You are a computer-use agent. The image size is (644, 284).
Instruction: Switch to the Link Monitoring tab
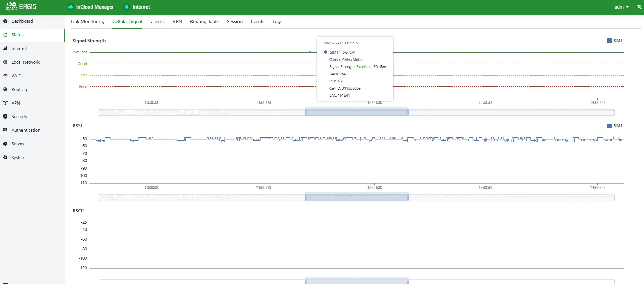pyautogui.click(x=88, y=21)
